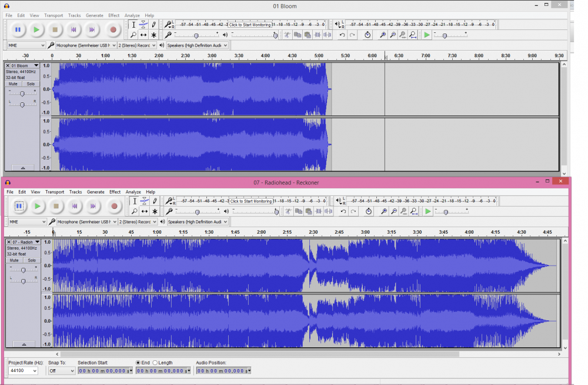588x385 pixels.
Task: Stop playback in the Reckoner window
Action: click(x=56, y=206)
